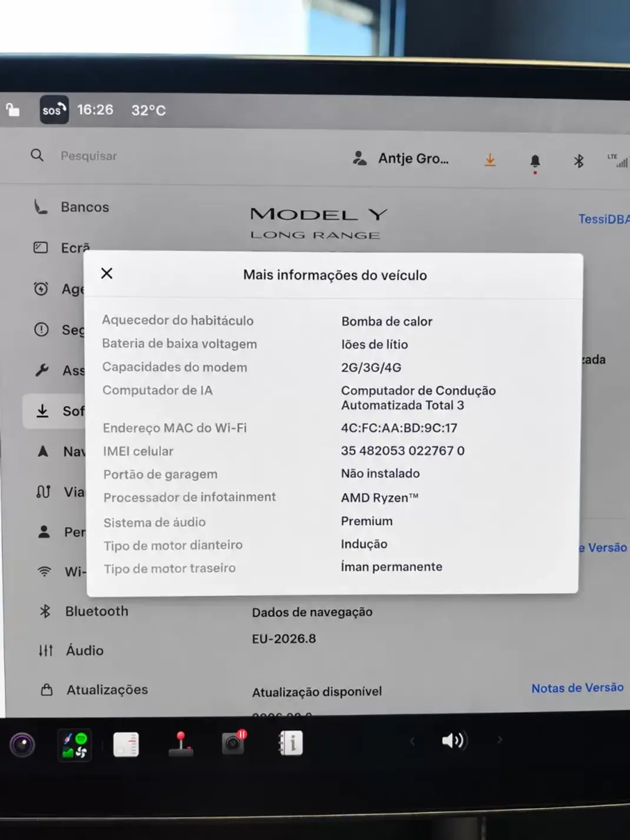Tap the lock icon in status bar
630x840 pixels.
(x=13, y=109)
